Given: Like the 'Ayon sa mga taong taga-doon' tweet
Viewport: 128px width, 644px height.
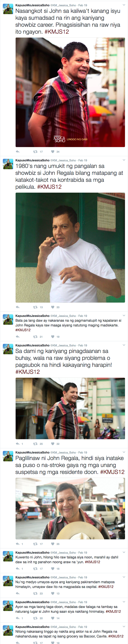Looking at the screenshot, I should pyautogui.click(x=53, y=618).
